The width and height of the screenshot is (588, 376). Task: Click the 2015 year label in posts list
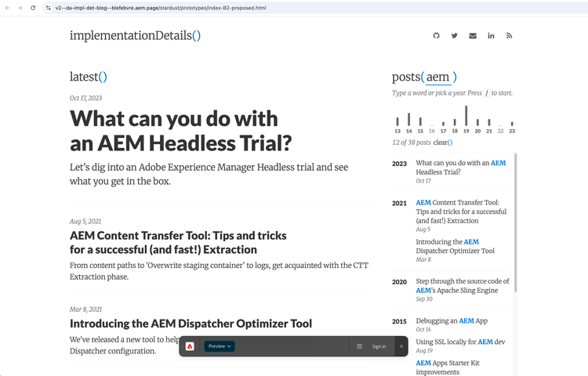pos(399,321)
